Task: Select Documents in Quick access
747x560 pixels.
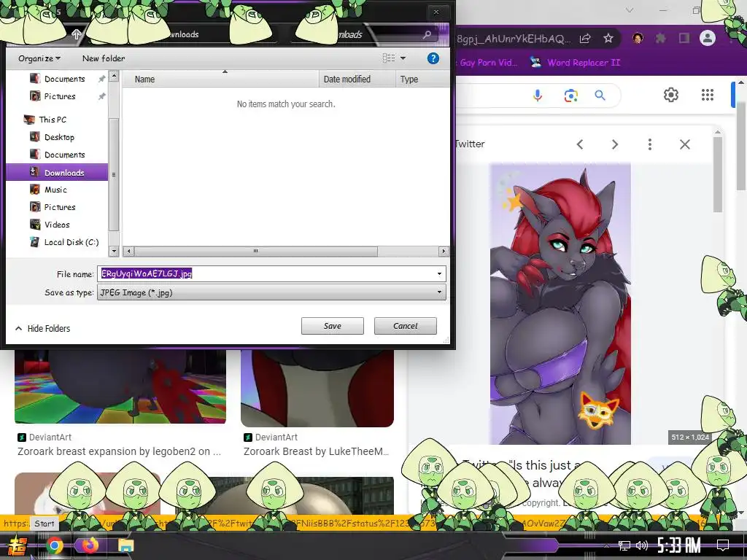Action: pyautogui.click(x=64, y=79)
